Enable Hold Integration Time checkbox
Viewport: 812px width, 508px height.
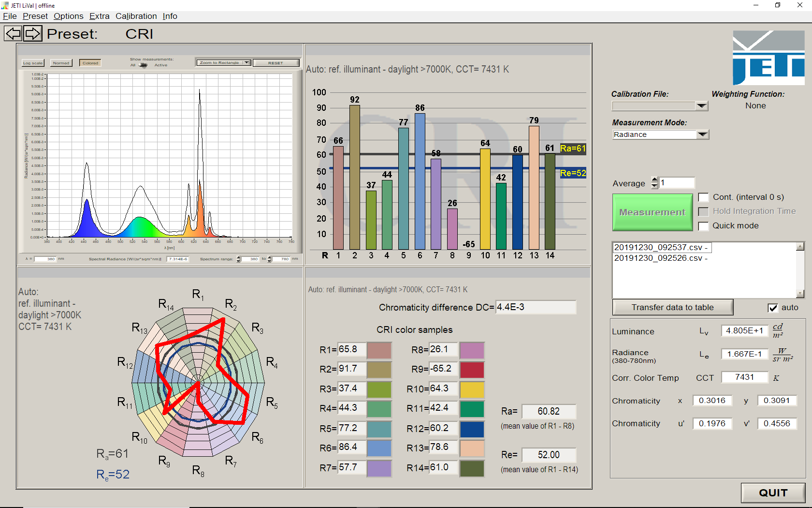coord(704,211)
